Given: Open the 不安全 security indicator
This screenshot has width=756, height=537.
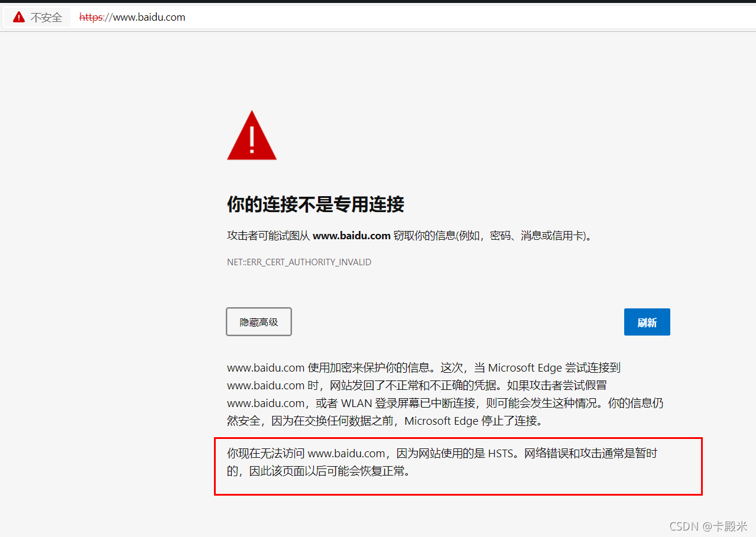Looking at the screenshot, I should click(x=38, y=17).
